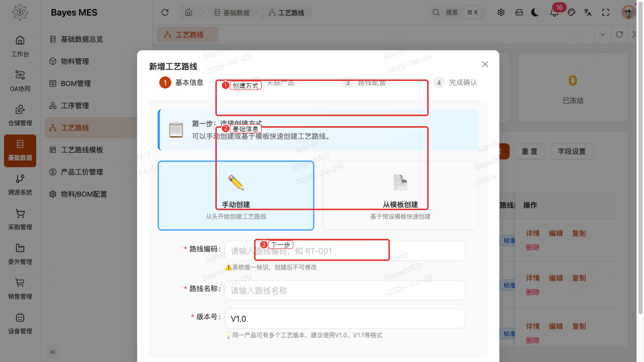This screenshot has width=644, height=362.
Task: Click the reload icon beside the home breadcrumb
Action: coord(165,13)
